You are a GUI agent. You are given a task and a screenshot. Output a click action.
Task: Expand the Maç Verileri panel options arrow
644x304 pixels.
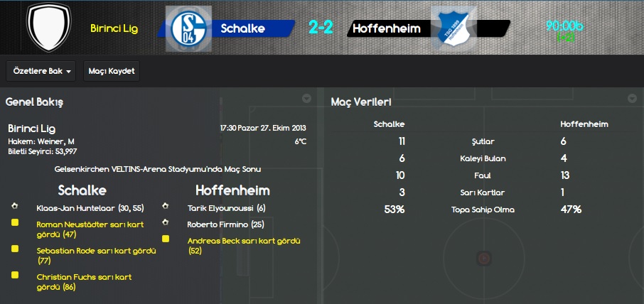(x=632, y=99)
